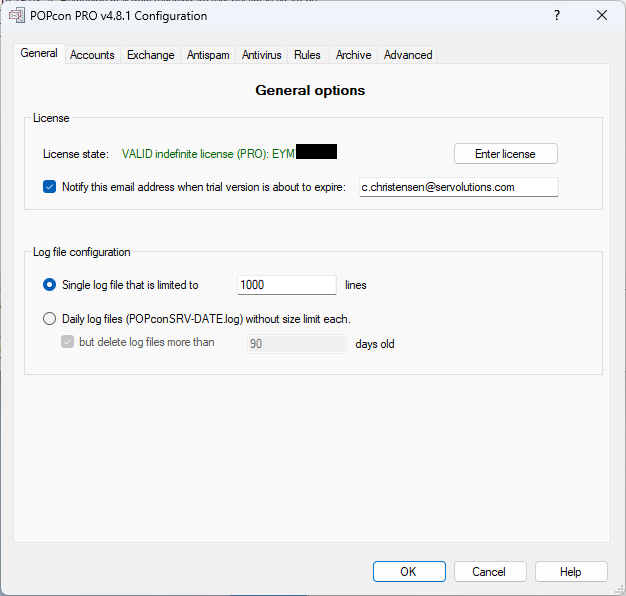
Task: Switch to the Rules tab
Action: click(x=307, y=55)
